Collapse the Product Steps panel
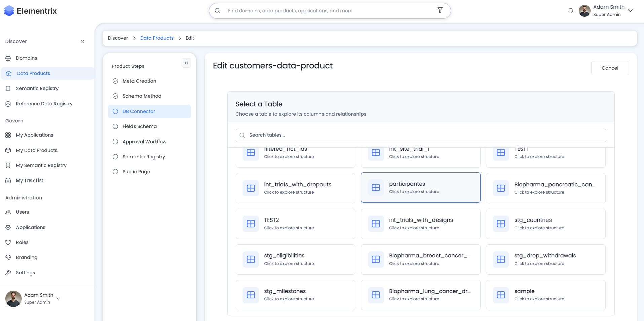The width and height of the screenshot is (644, 321). pyautogui.click(x=186, y=63)
